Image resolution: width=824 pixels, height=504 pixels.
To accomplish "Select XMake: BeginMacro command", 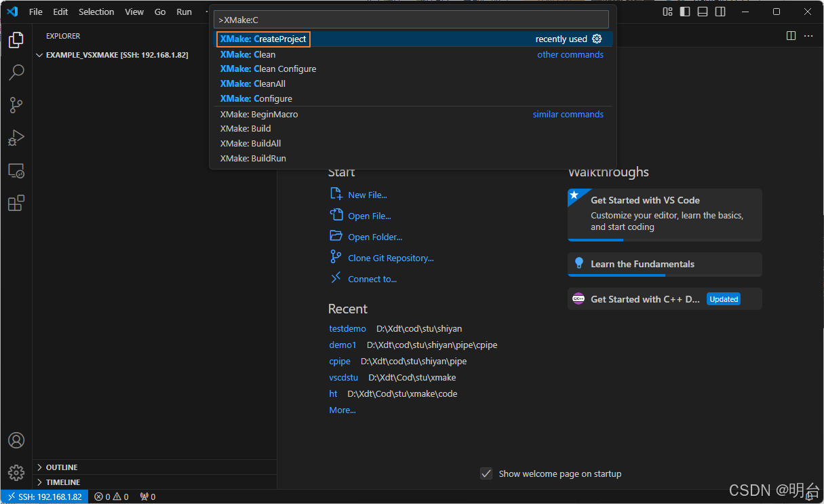I will pyautogui.click(x=413, y=114).
